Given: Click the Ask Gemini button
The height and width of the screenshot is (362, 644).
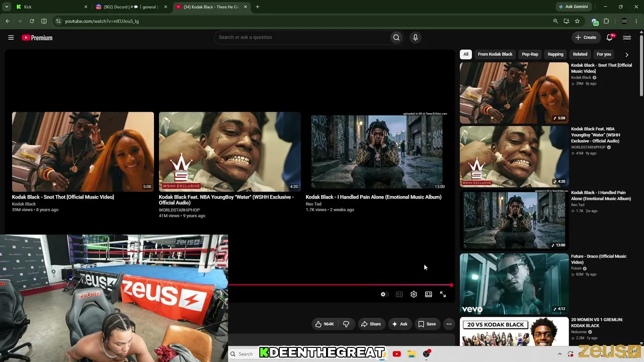Looking at the screenshot, I should coord(573,7).
